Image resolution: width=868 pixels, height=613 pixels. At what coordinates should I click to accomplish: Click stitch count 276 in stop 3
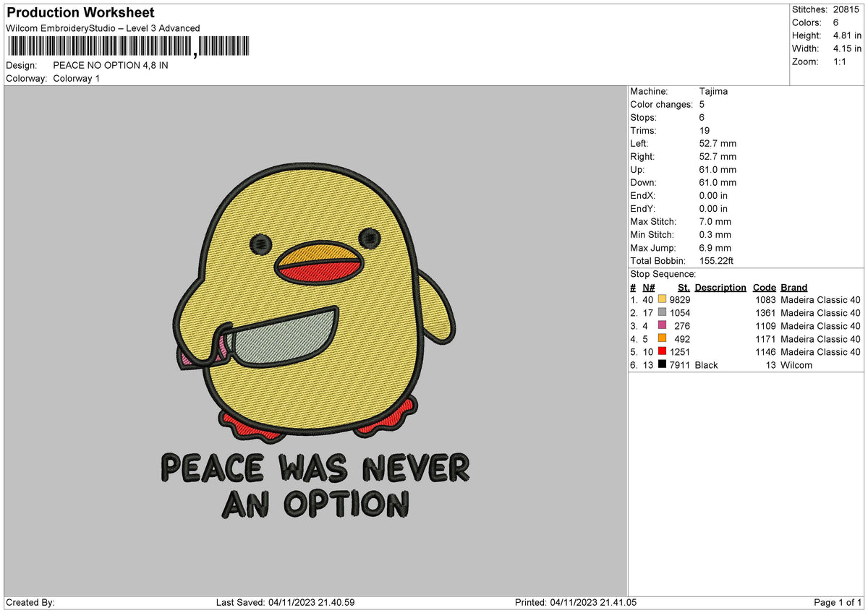click(x=682, y=326)
